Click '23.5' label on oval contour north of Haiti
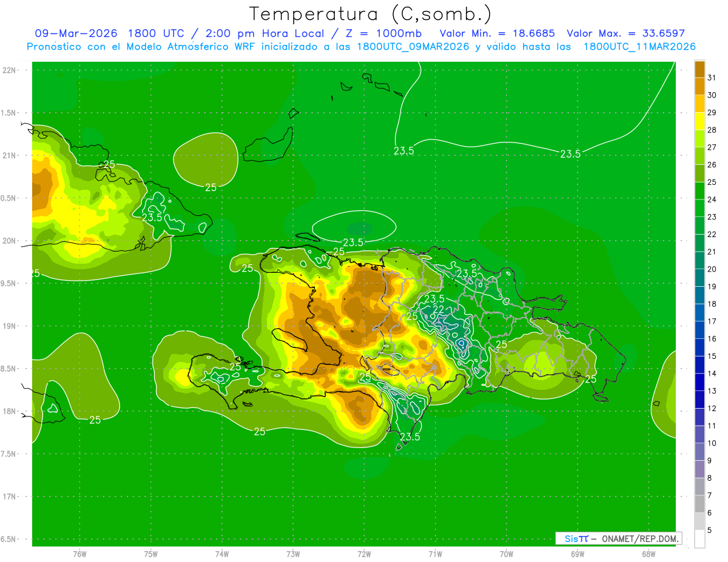 pyautogui.click(x=353, y=243)
